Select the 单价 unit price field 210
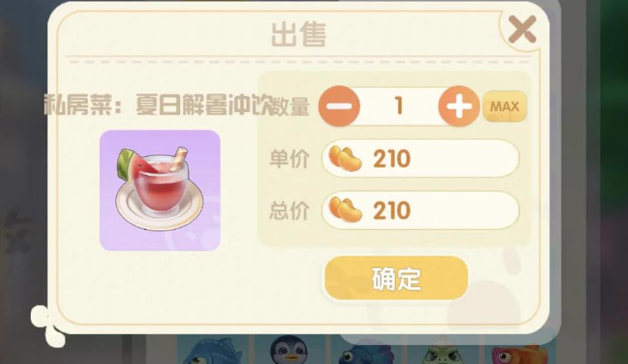 (421, 158)
